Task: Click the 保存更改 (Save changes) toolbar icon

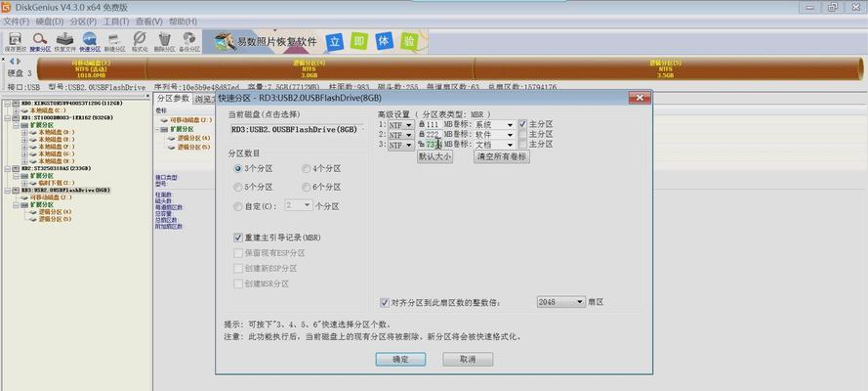Action: pos(16,39)
